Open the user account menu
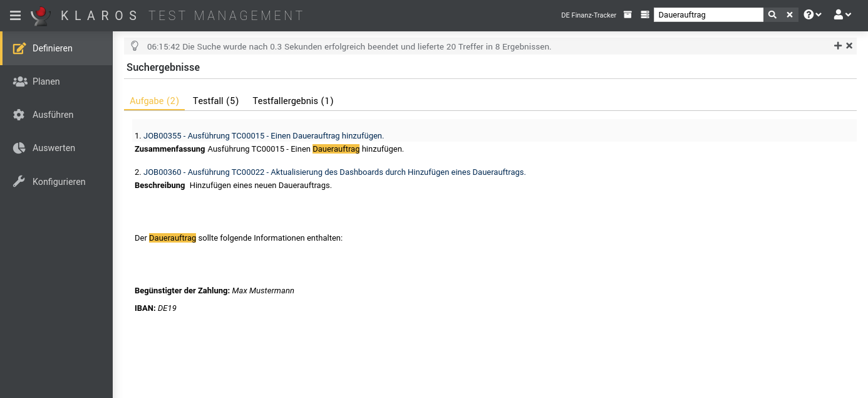 (843, 15)
